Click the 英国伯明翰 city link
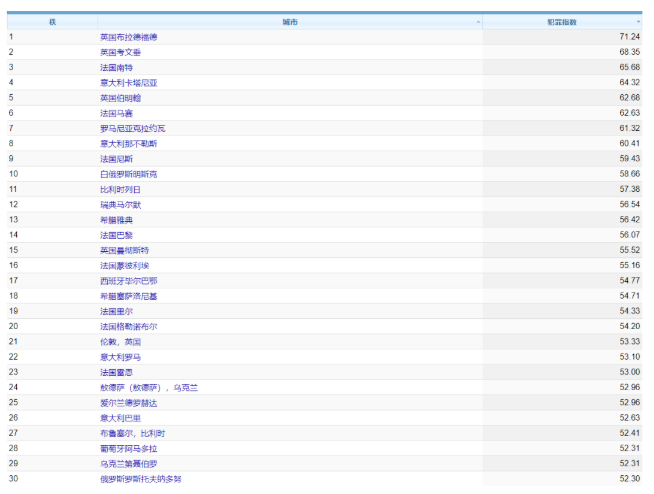 [120, 98]
